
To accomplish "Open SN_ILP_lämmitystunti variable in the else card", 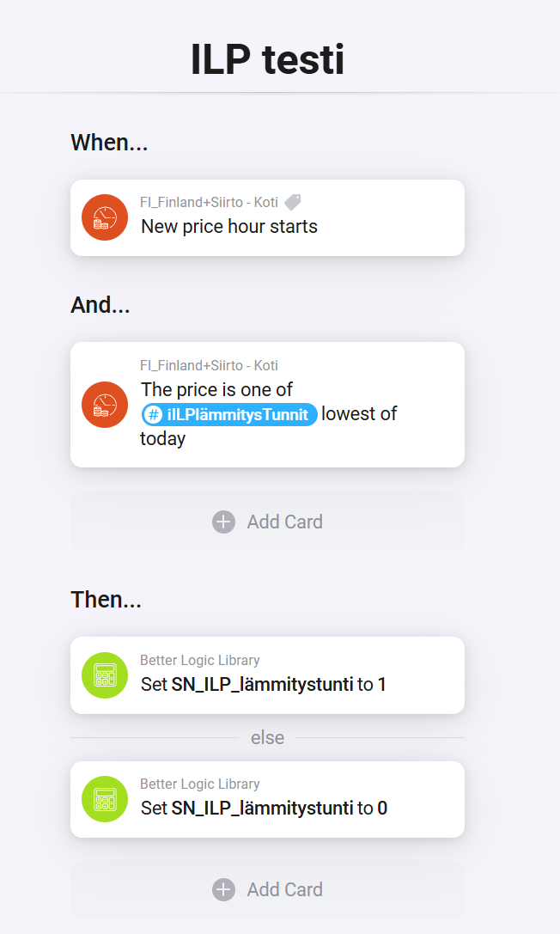I will pyautogui.click(x=262, y=808).
